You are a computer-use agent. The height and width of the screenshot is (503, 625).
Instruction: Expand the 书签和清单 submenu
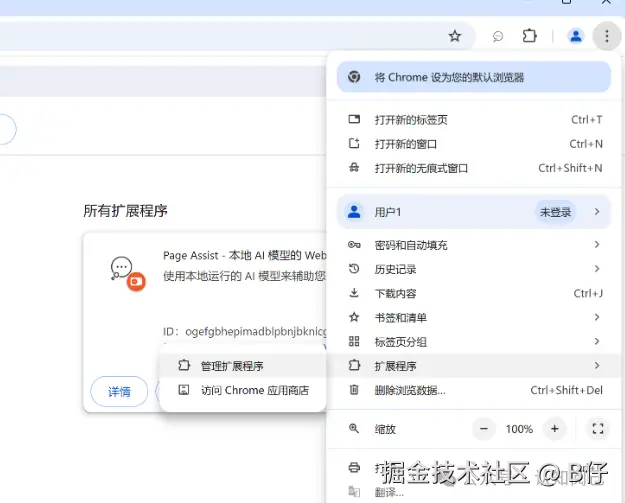pyautogui.click(x=474, y=318)
